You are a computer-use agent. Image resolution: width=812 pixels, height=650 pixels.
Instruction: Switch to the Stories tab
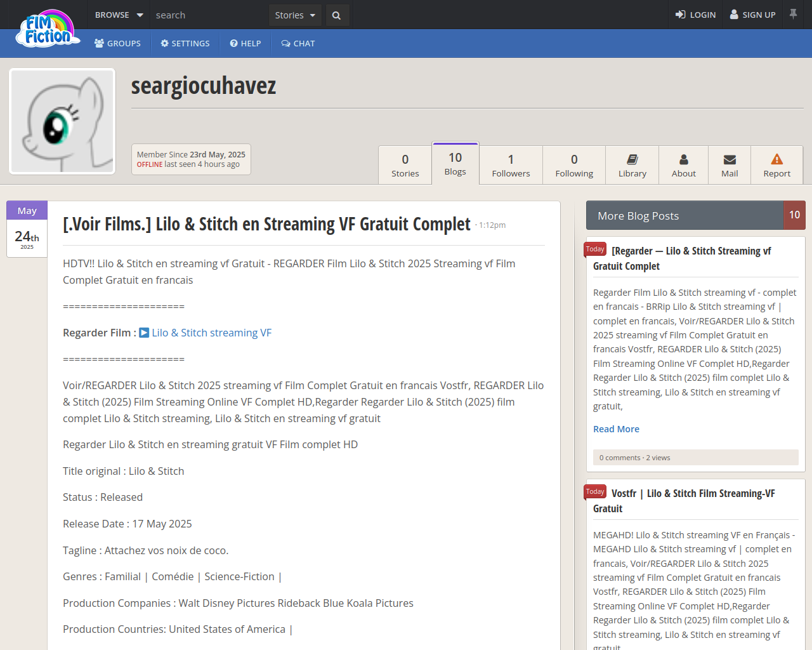coord(405,165)
